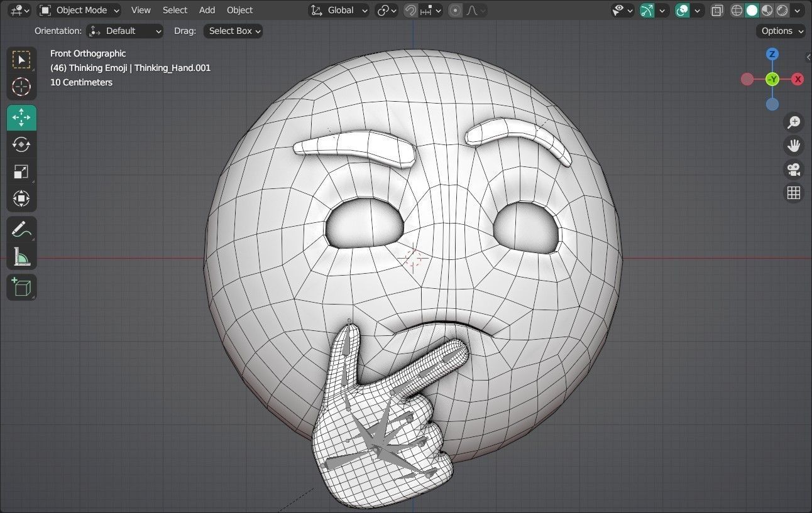Toggle camera view with camera icon
The width and height of the screenshot is (812, 513).
(794, 170)
